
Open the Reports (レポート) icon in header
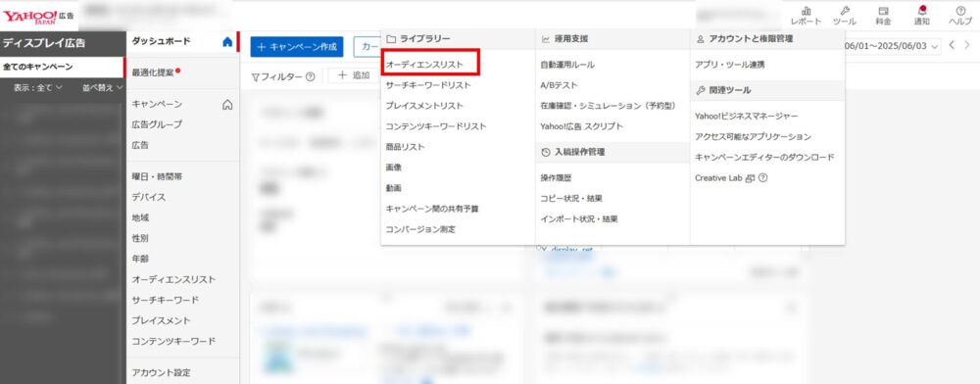point(806,16)
